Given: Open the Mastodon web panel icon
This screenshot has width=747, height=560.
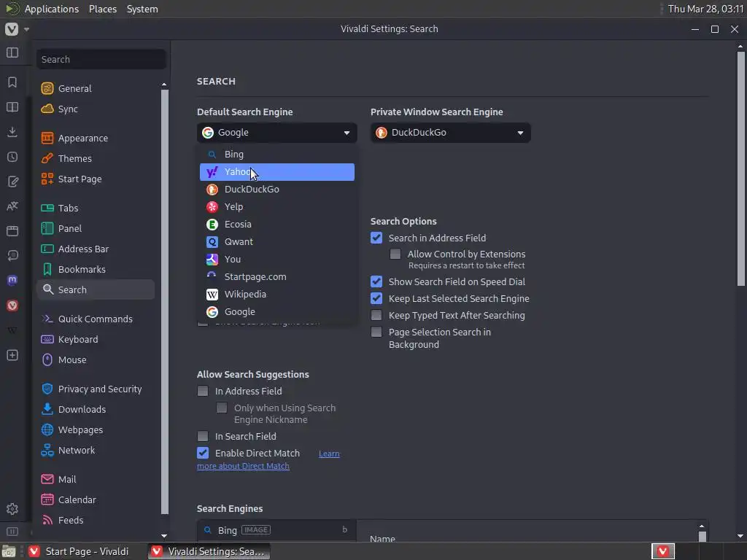Looking at the screenshot, I should [x=12, y=281].
